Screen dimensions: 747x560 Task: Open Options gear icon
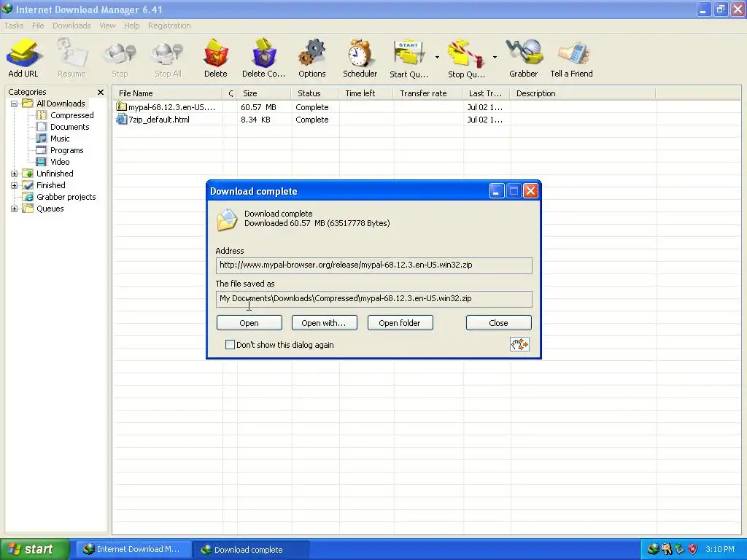click(x=312, y=52)
